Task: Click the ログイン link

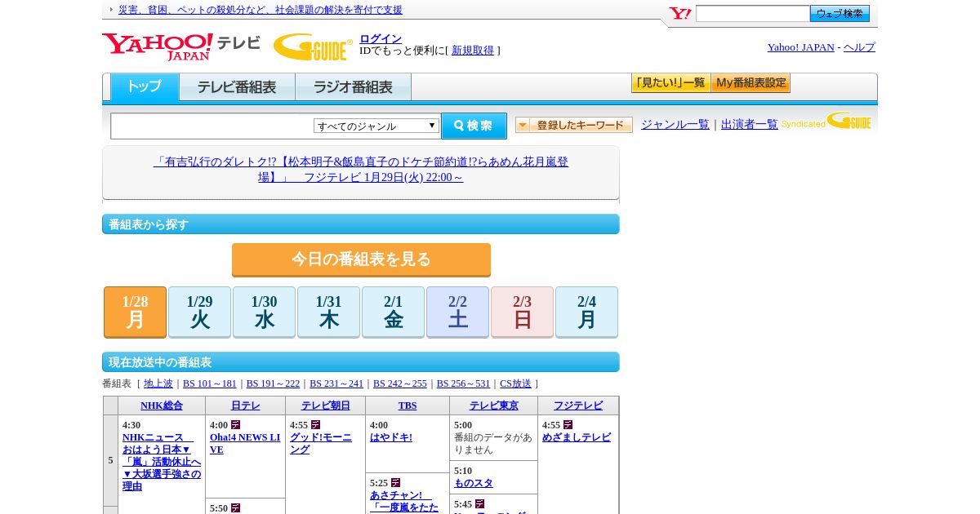Action: click(x=381, y=38)
